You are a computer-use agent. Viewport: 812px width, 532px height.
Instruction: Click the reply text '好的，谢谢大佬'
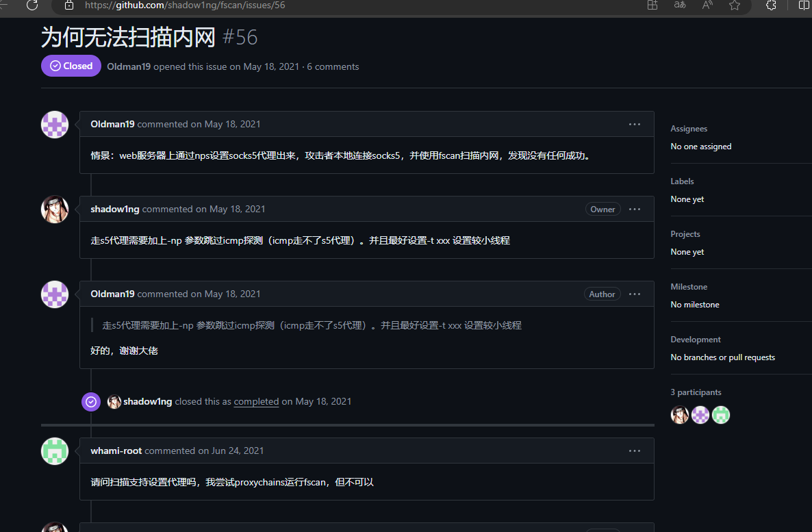125,351
